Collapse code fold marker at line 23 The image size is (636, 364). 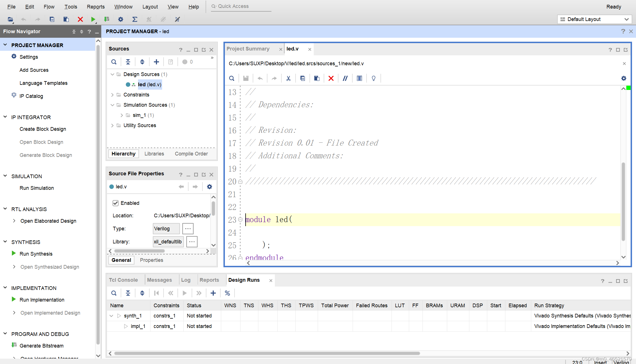(x=240, y=220)
